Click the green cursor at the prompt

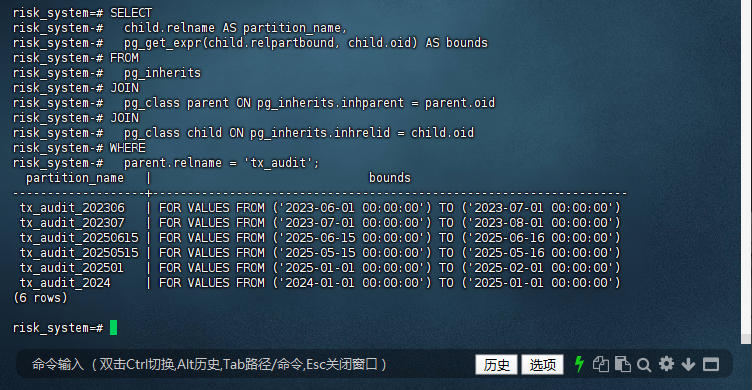(x=114, y=328)
